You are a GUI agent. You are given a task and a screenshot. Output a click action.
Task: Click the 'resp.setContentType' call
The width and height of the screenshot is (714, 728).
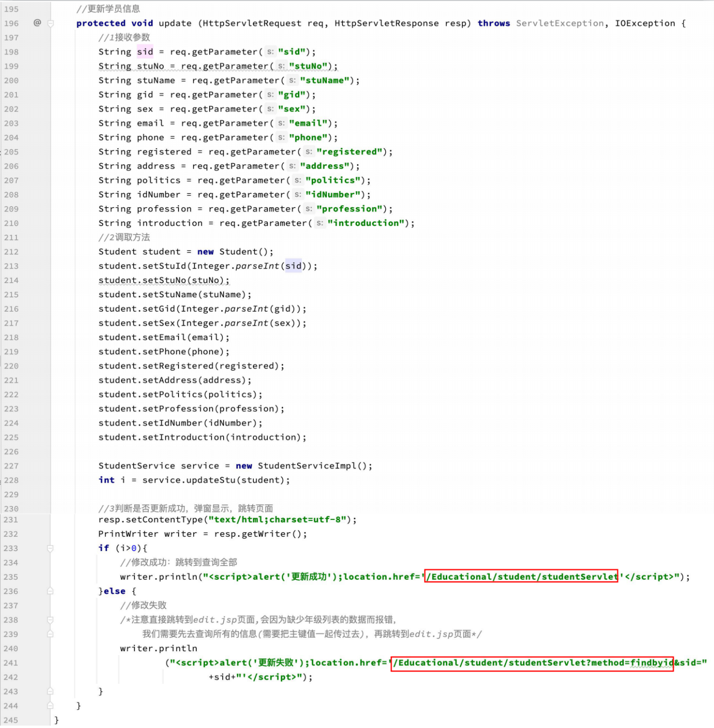coord(151,520)
